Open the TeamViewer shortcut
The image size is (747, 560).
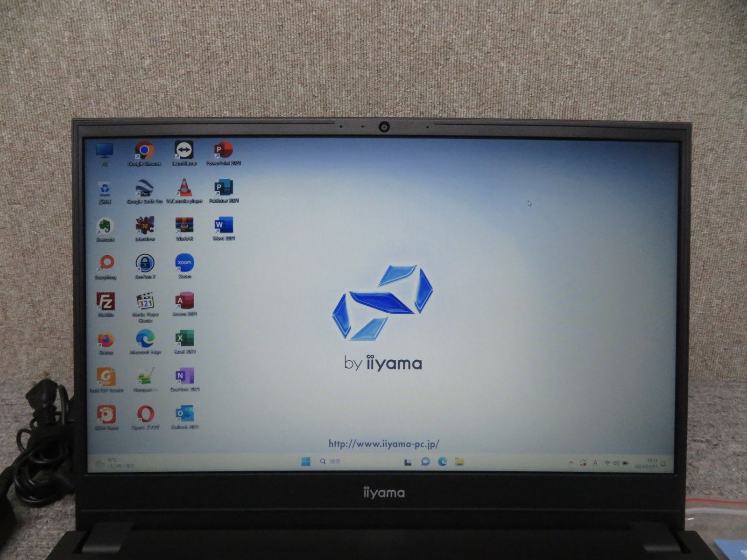click(x=184, y=154)
